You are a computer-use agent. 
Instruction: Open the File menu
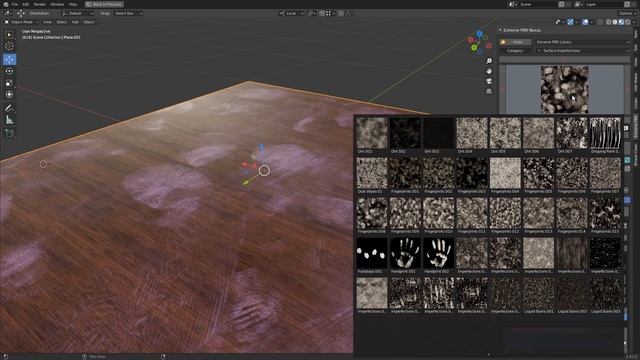tap(15, 4)
